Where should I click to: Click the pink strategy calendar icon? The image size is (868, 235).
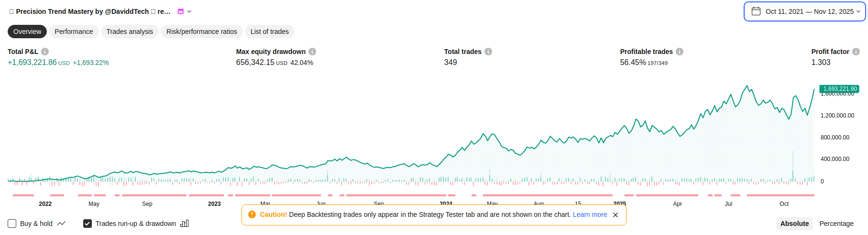pyautogui.click(x=181, y=11)
